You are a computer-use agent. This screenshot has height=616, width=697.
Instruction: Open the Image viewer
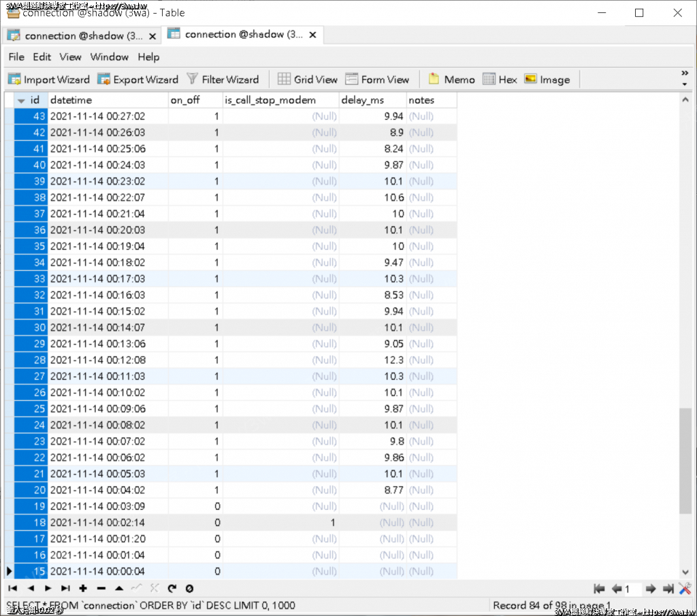point(547,80)
